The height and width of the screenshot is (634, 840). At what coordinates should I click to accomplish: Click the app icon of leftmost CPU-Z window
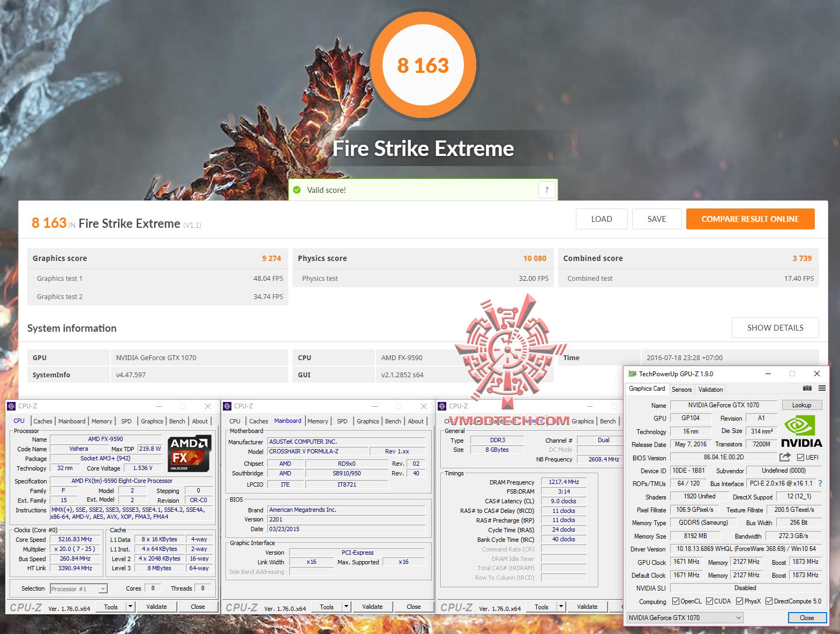click(11, 406)
